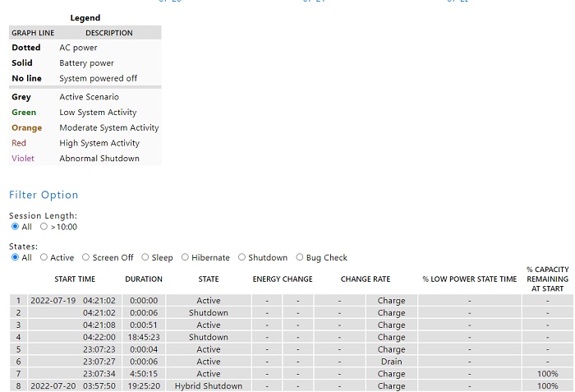Image resolution: width=575 pixels, height=392 pixels.
Task: Select the Bug Check state radio button
Action: click(300, 257)
